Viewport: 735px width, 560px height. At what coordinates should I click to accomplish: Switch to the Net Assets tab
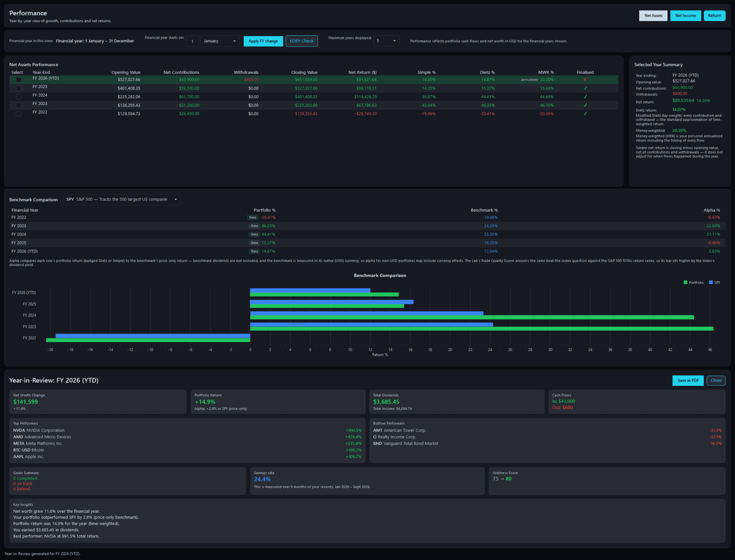[653, 16]
